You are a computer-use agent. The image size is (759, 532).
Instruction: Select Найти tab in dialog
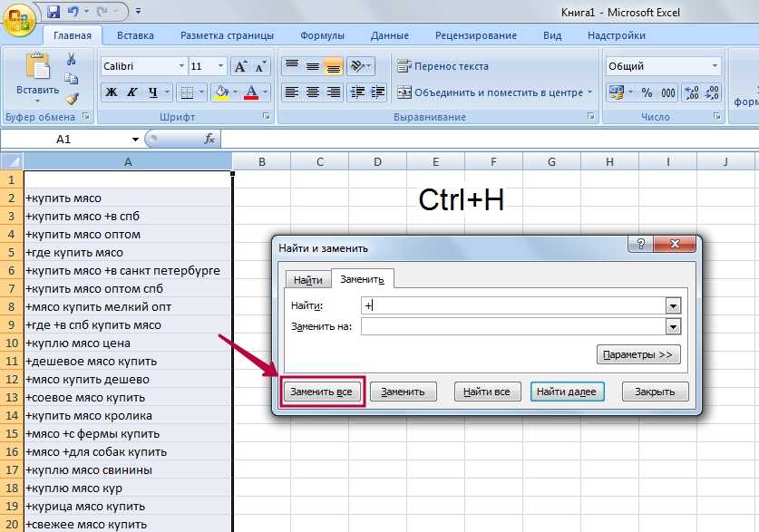pyautogui.click(x=307, y=280)
